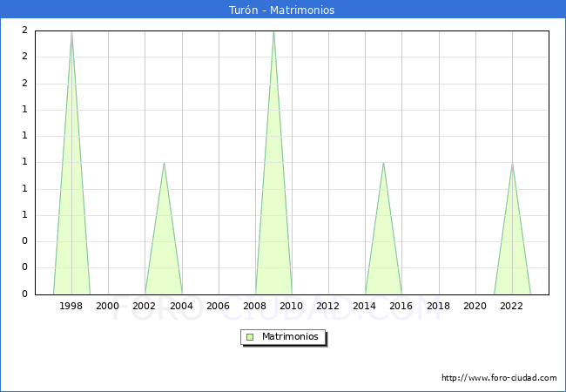566x392 pixels.
Task: Select the 2018 x-axis label
Action: click(438, 306)
